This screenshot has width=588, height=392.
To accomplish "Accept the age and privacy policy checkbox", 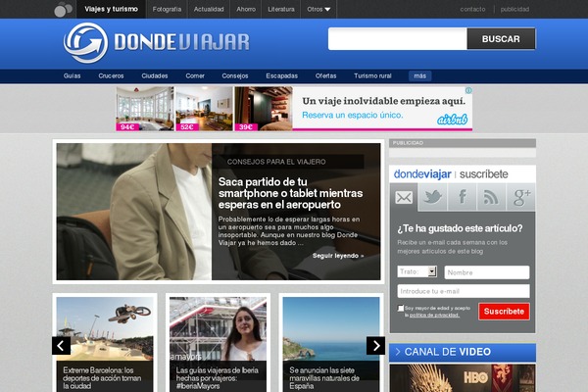I will pyautogui.click(x=401, y=308).
